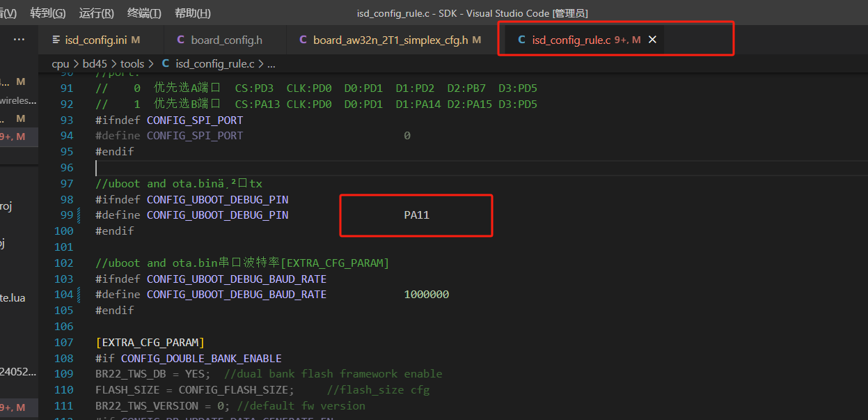The width and height of the screenshot is (868, 420).
Task: Open the change marker beside line 99
Action: [x=79, y=215]
